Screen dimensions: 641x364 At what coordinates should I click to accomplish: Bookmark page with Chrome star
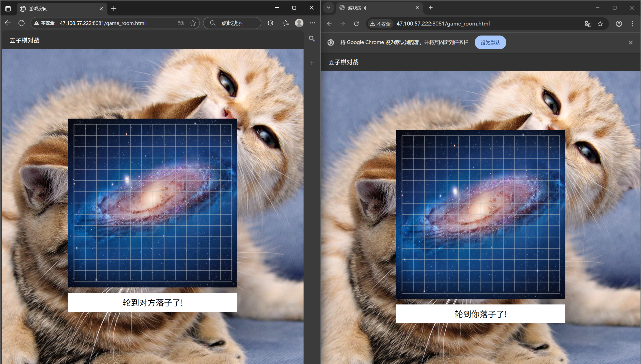[600, 24]
